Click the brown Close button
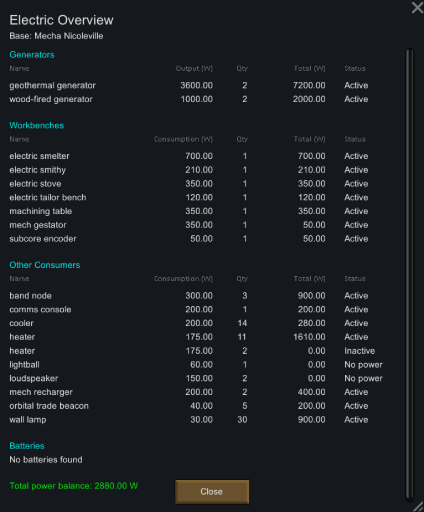Image resolution: width=424 pixels, height=512 pixels. (212, 491)
